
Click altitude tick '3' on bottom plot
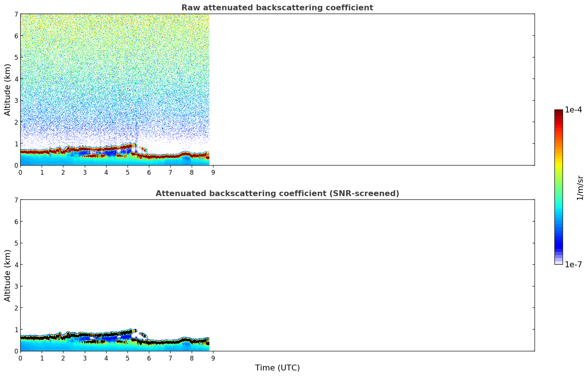click(x=16, y=286)
